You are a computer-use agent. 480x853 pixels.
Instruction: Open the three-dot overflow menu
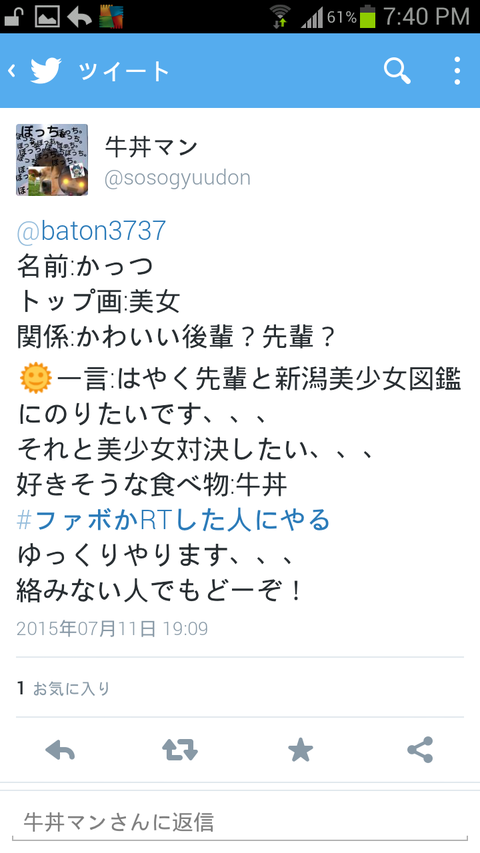457,71
